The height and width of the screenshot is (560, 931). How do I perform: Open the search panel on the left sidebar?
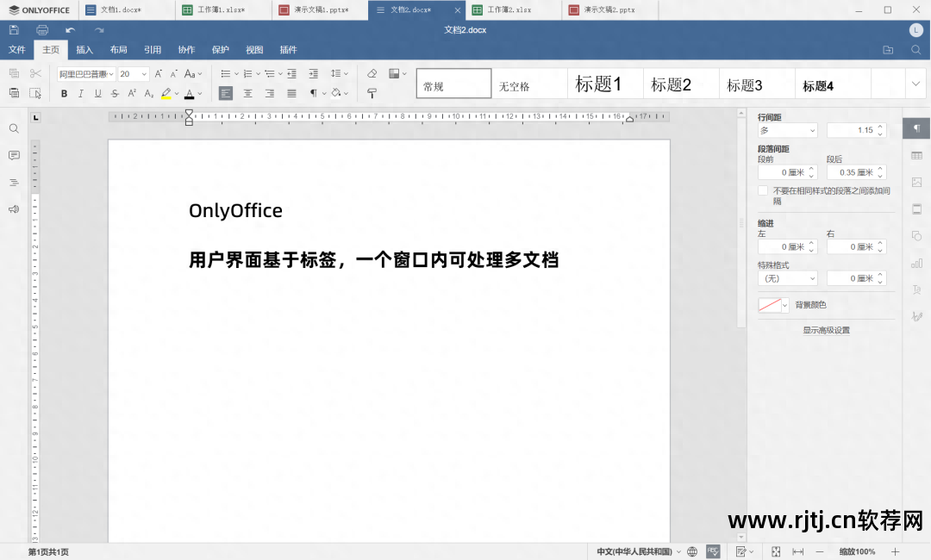(13, 128)
